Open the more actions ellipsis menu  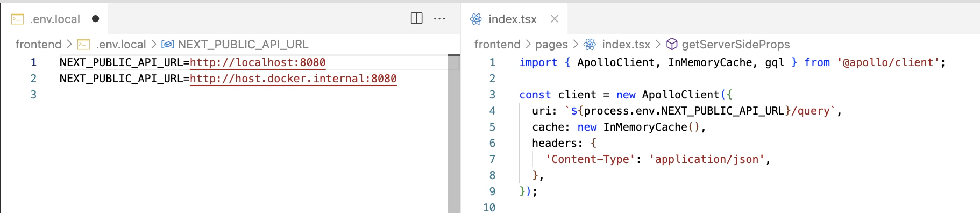[439, 18]
